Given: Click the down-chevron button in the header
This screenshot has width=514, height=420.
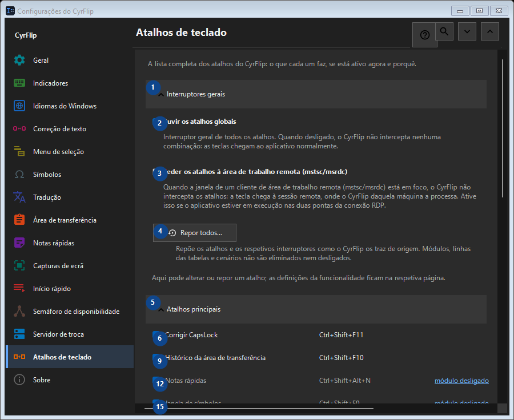Looking at the screenshot, I should 467,31.
